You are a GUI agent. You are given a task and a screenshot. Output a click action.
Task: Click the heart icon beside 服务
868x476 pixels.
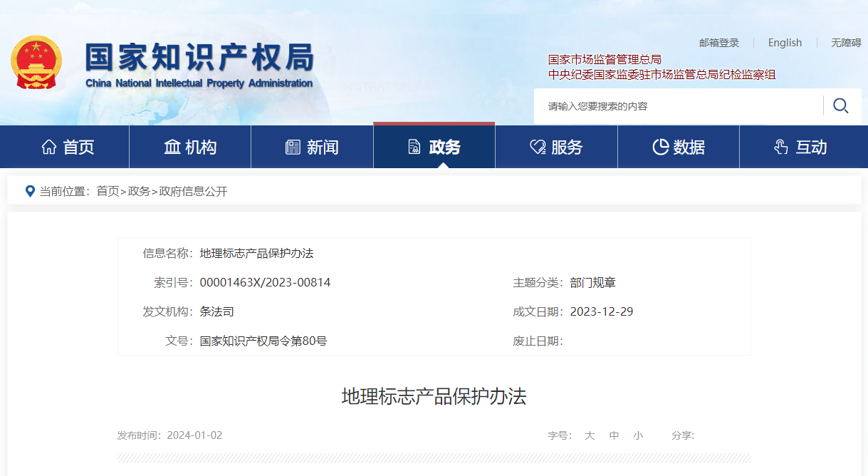coord(537,148)
